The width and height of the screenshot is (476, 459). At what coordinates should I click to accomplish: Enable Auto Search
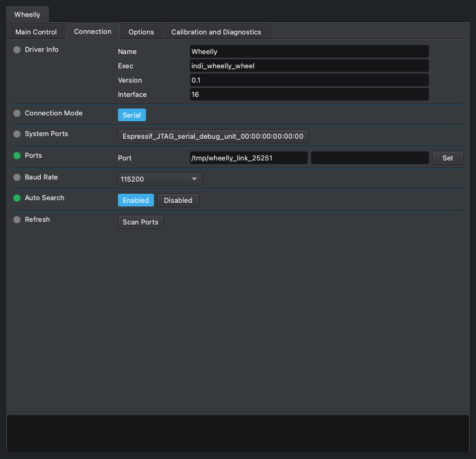point(136,200)
